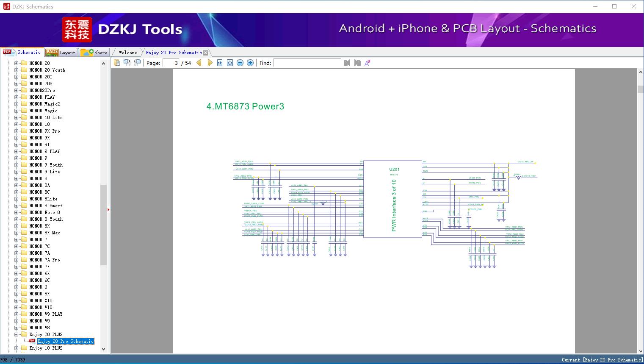Click the rotate-page icon beside the copy icon
644x364 pixels.
127,63
